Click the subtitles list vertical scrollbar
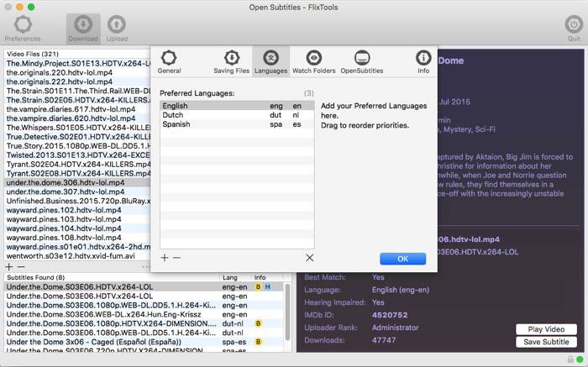The image size is (588, 367). point(287,312)
